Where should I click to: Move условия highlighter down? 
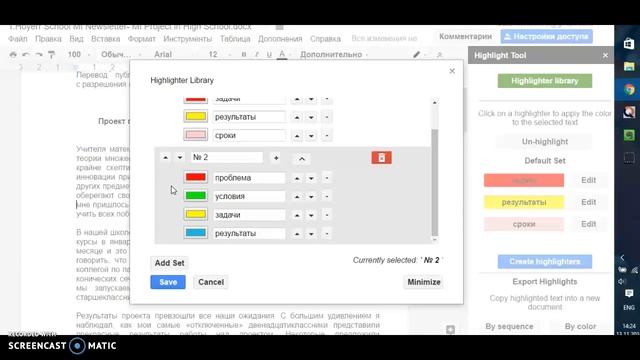311,196
